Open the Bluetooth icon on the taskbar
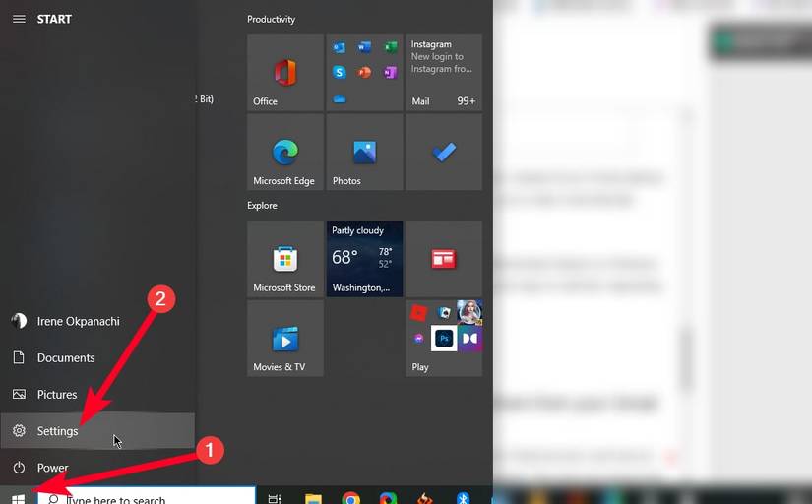Viewport: 812px width, 504px height. coord(463,498)
